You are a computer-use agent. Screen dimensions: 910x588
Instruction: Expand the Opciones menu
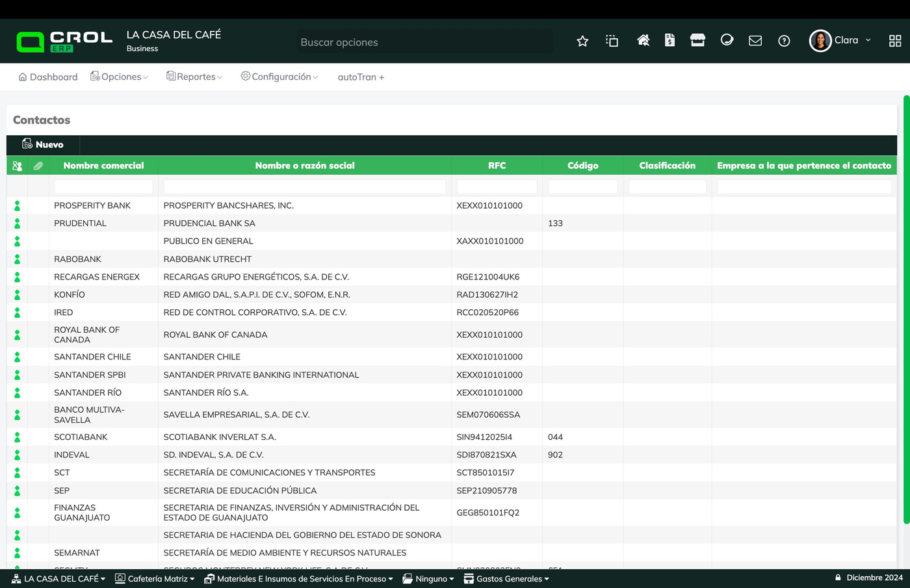pyautogui.click(x=120, y=77)
